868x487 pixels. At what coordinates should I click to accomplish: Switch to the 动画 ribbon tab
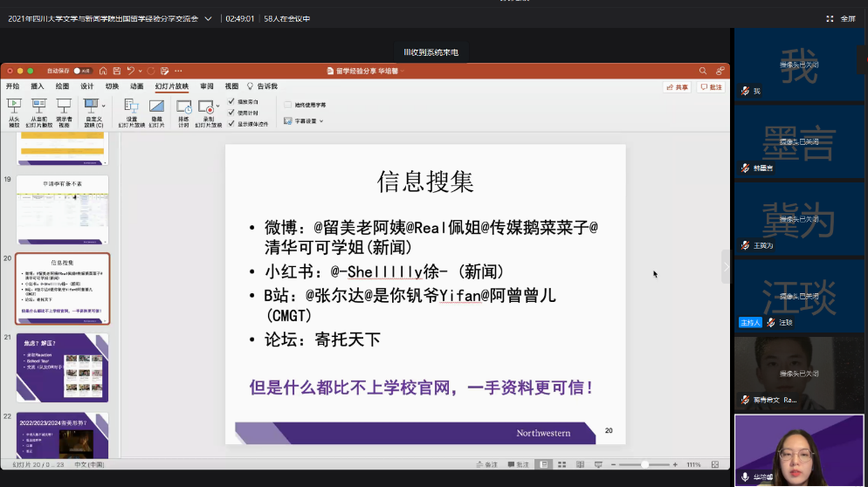pos(137,86)
